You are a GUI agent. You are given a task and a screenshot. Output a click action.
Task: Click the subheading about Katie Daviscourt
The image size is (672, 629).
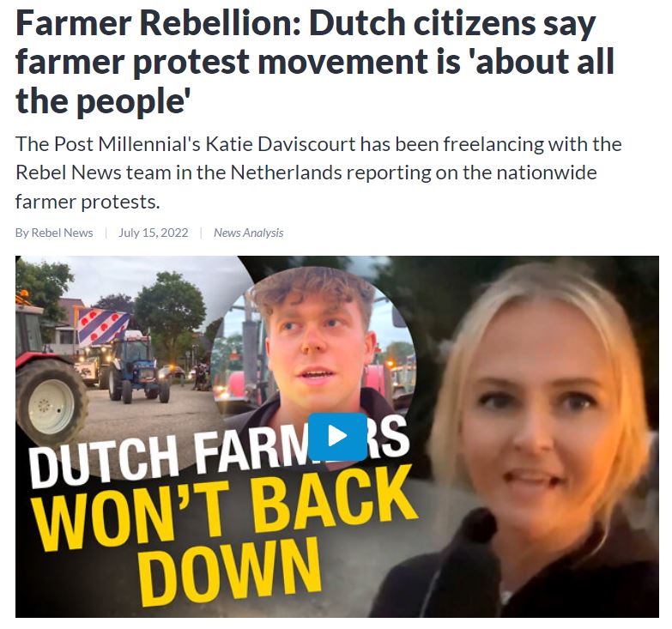tap(318, 172)
